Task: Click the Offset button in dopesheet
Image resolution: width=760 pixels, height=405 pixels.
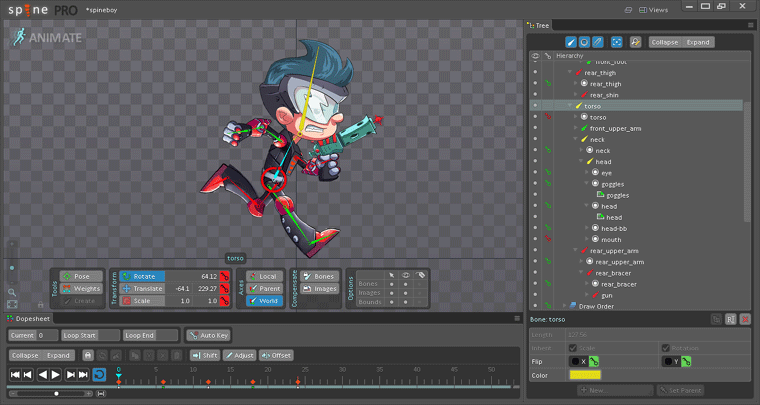Action: coord(276,356)
